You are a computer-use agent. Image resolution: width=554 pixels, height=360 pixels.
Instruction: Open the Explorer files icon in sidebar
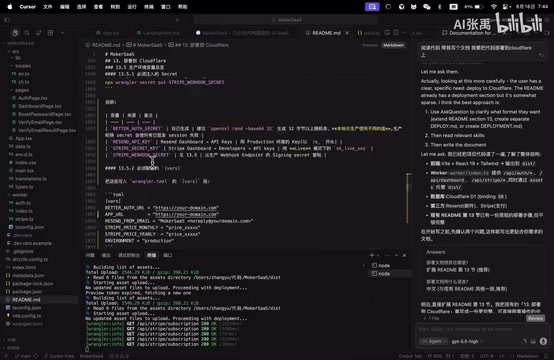click(x=15, y=33)
